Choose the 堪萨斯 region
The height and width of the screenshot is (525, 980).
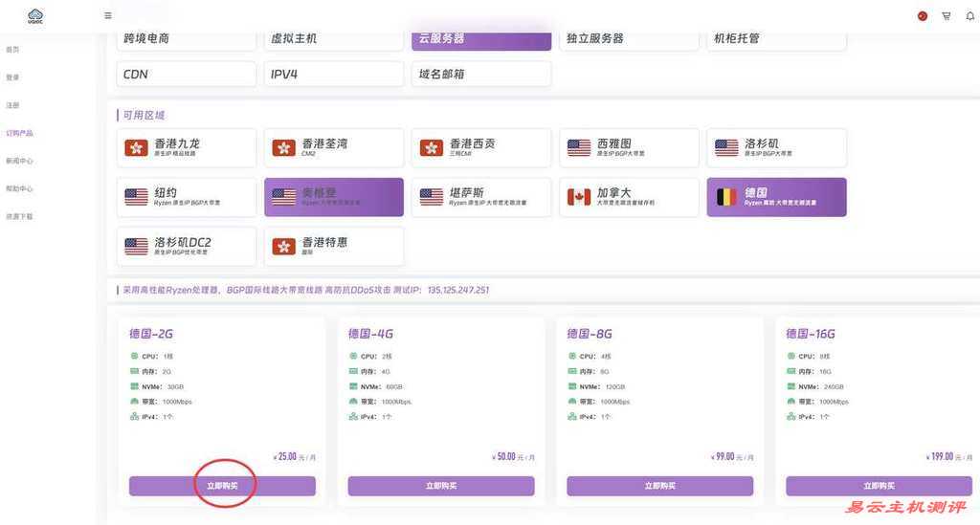coord(481,197)
